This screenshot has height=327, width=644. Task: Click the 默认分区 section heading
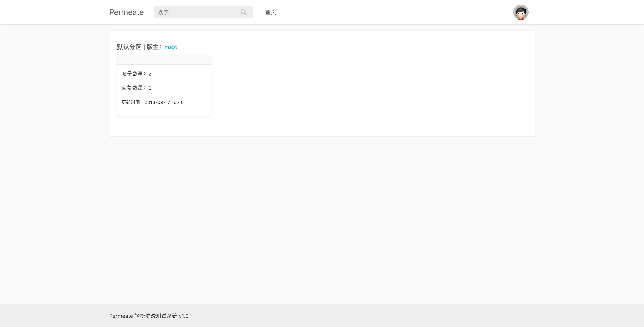pyautogui.click(x=129, y=47)
